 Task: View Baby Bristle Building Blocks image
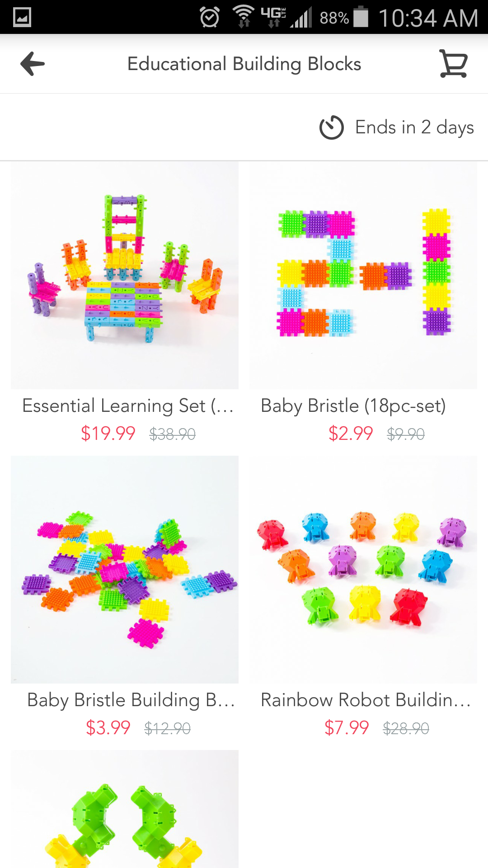125,570
